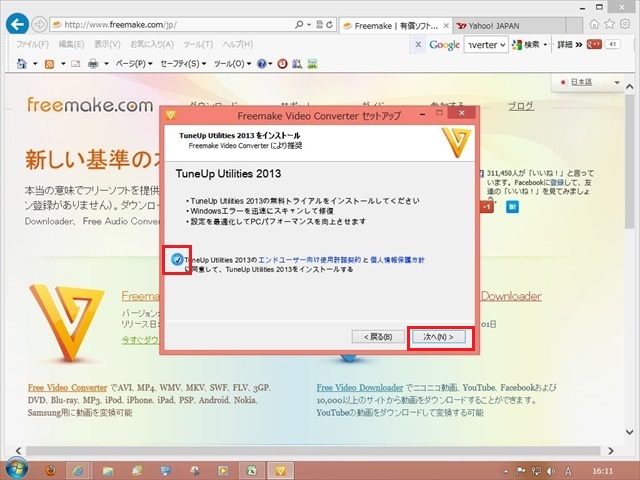Screen dimensions: 640x480
Task: Open the Windows Start orb
Action: (x=15, y=468)
